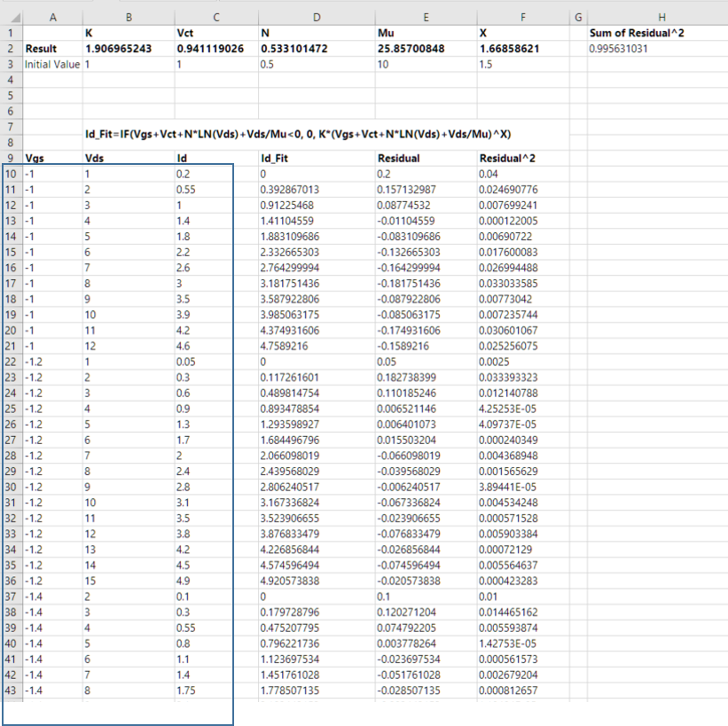Click the Id_Fit value 3.587922806

[x=317, y=300]
